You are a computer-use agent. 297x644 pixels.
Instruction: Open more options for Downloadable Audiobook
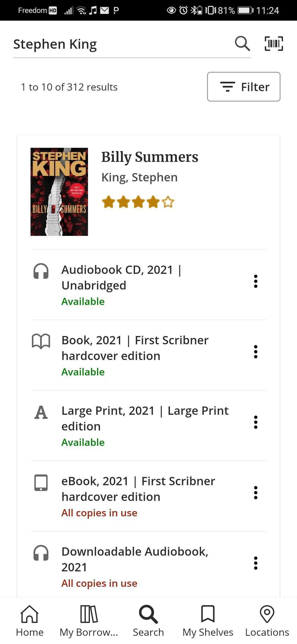pyautogui.click(x=256, y=563)
